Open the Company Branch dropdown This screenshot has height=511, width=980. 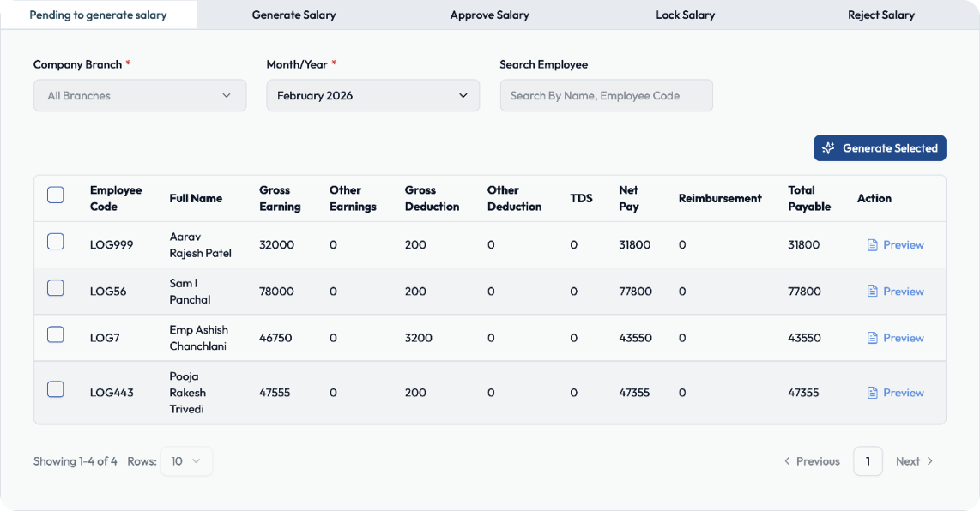pyautogui.click(x=140, y=95)
